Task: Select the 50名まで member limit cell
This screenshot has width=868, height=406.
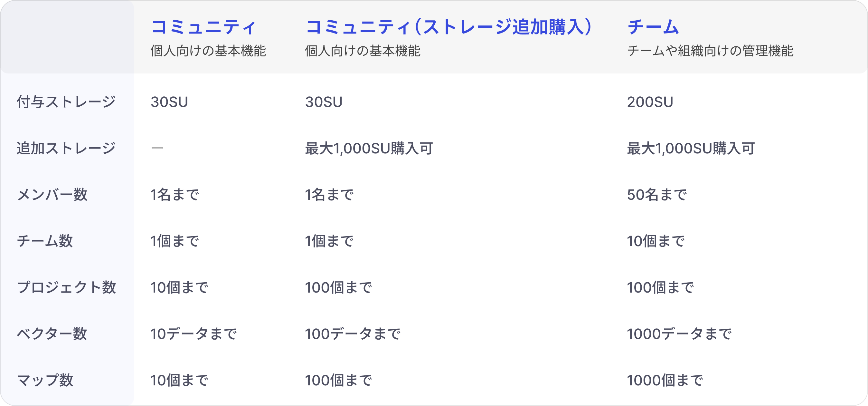Action: pos(656,195)
